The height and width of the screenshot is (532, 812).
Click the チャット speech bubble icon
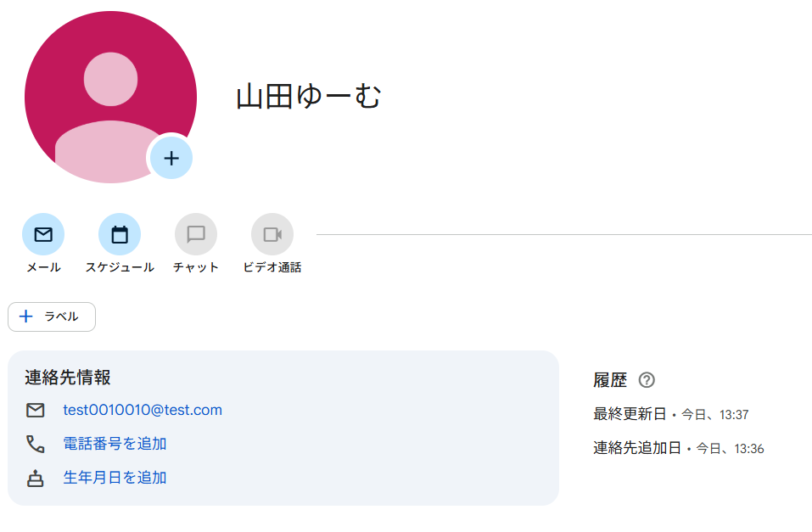(x=196, y=234)
